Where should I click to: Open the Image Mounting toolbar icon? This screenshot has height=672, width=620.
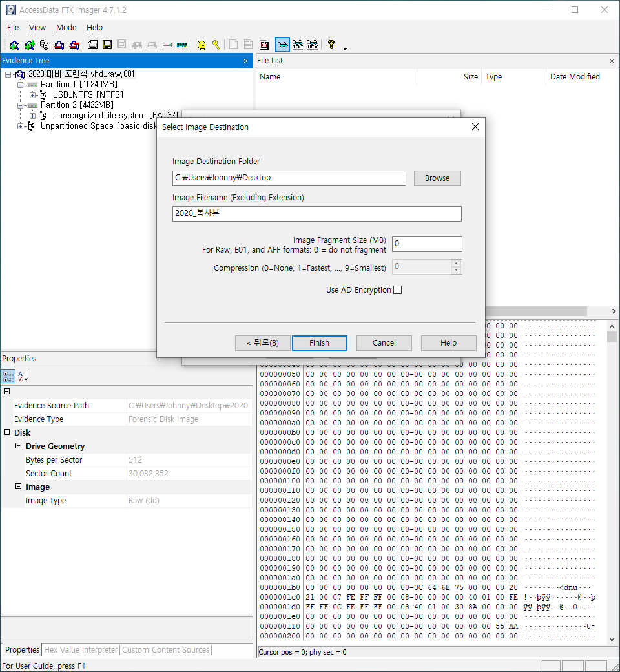[x=44, y=45]
